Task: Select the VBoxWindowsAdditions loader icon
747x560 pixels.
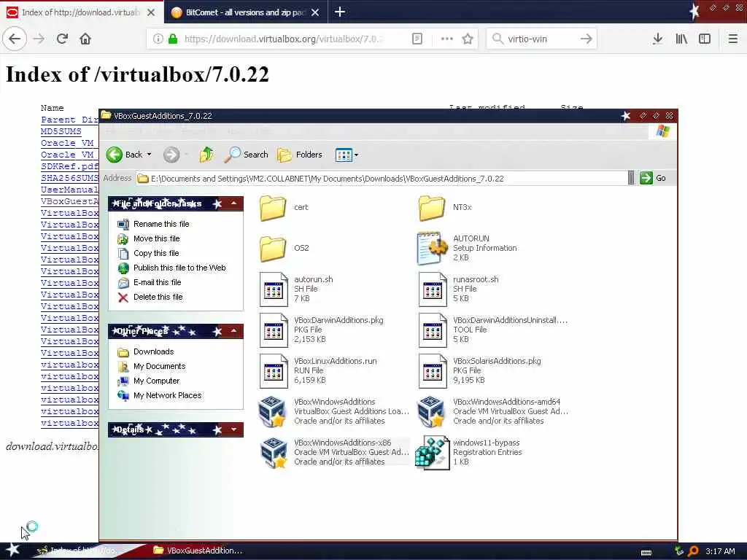Action: (273, 412)
